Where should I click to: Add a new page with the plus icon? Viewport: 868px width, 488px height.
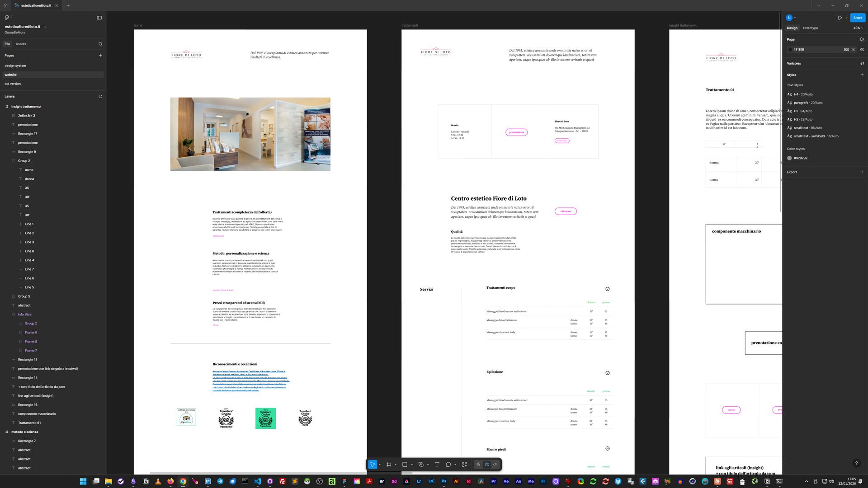[100, 55]
